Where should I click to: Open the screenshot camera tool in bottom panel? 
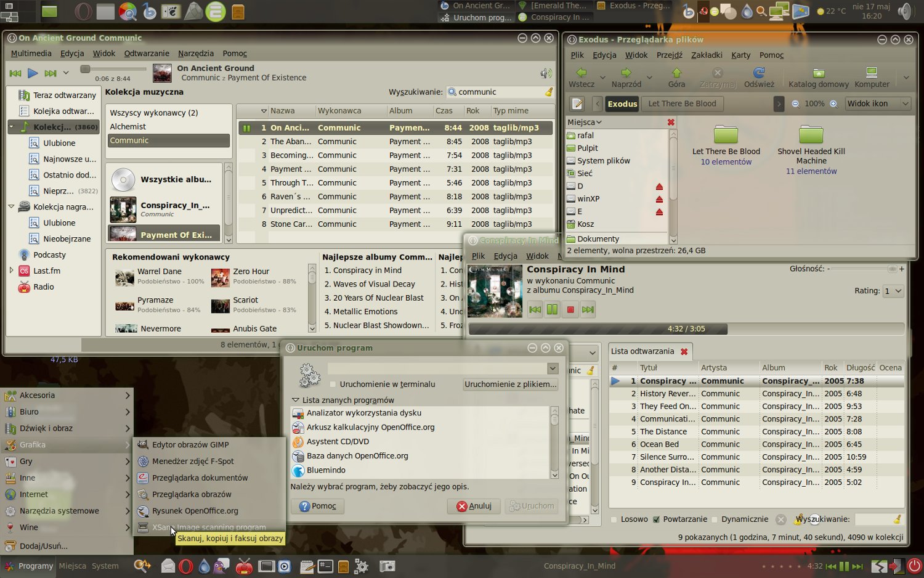coord(387,566)
